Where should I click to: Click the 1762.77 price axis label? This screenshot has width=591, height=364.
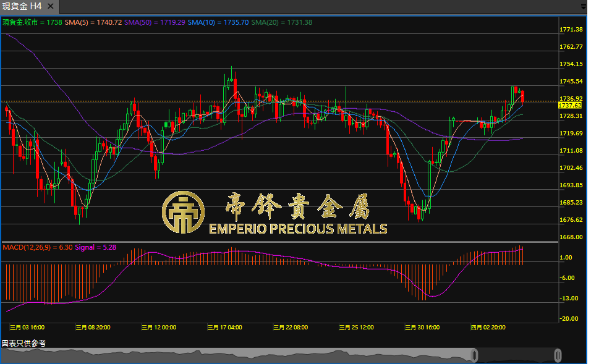(x=571, y=47)
